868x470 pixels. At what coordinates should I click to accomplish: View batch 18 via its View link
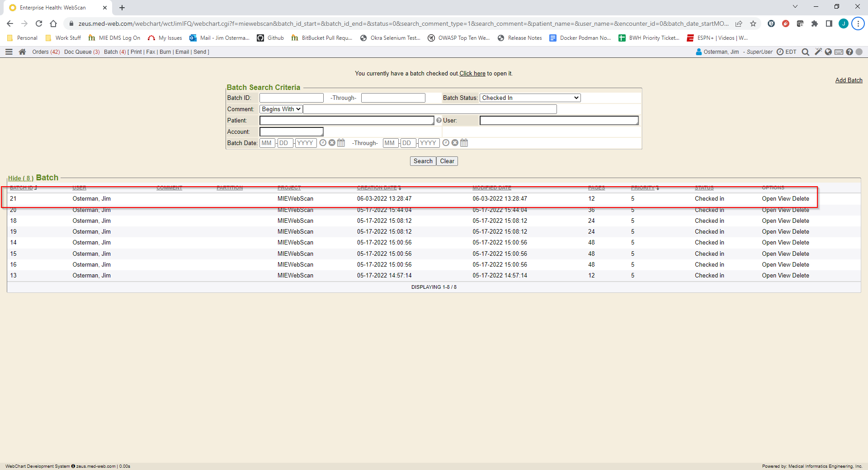pos(784,221)
